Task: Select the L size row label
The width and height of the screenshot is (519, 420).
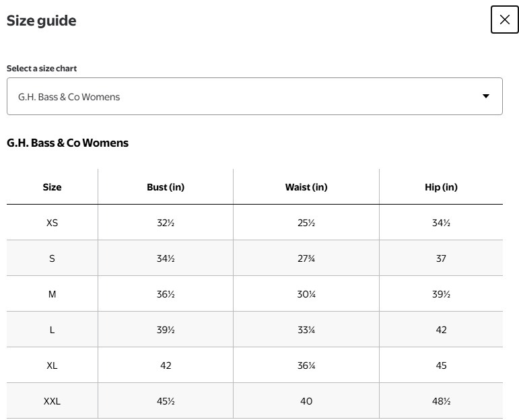Action: [52, 330]
